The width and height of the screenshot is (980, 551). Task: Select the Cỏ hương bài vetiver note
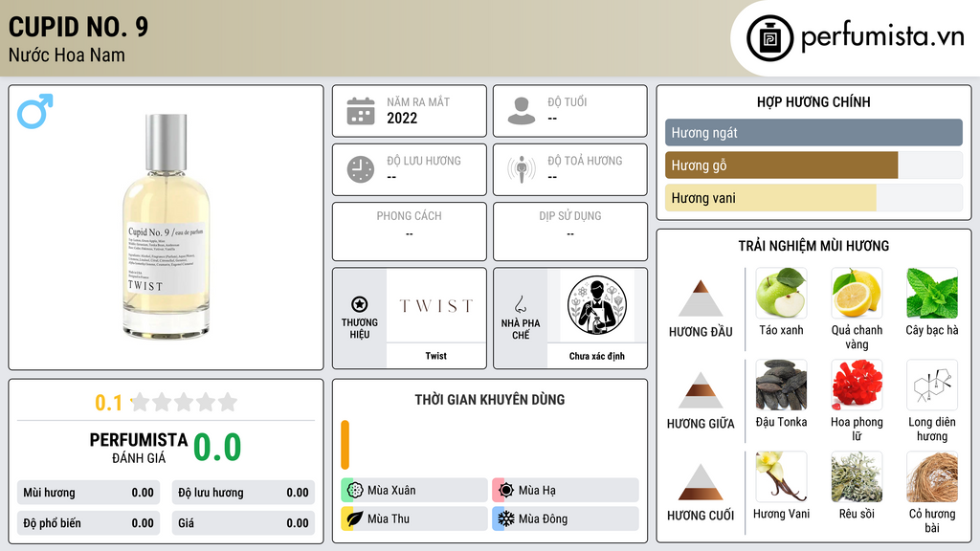[932, 476]
